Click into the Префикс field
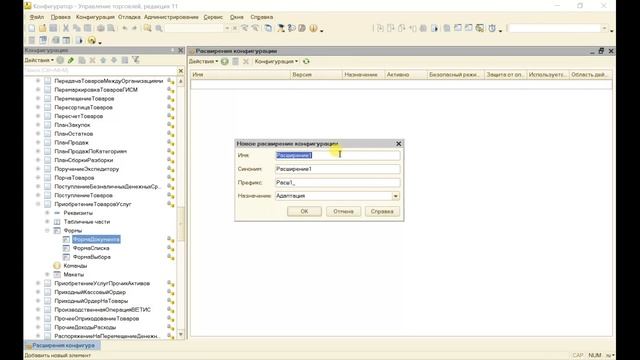Image resolution: width=640 pixels, height=360 pixels. coord(338,182)
